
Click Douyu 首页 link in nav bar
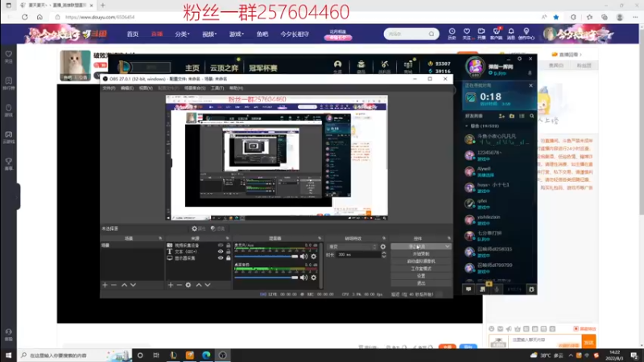coord(132,34)
